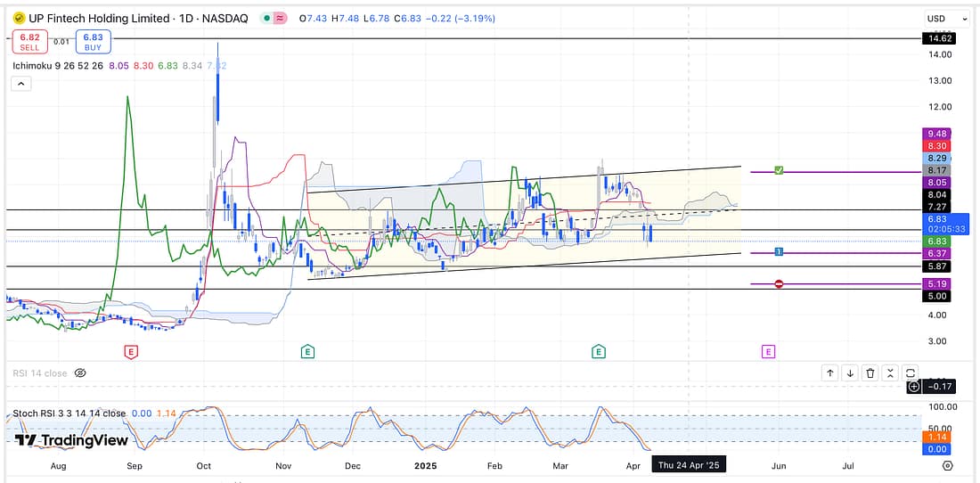Screen dimensions: 980x483
Task: Collapse the indicator legend chevron
Action: (21, 84)
